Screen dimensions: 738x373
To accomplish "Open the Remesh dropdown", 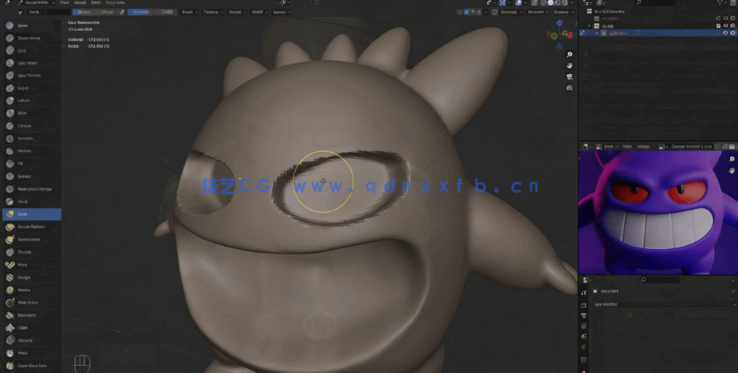I will [x=537, y=12].
